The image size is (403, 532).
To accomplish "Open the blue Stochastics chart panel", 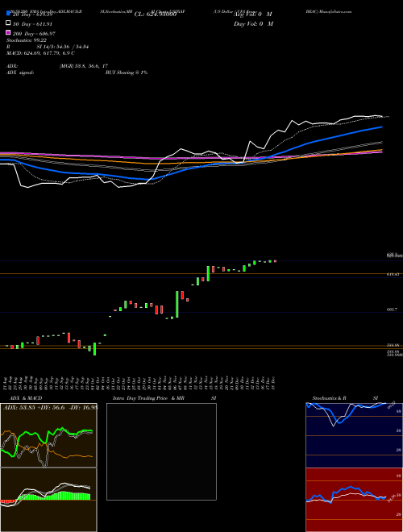I will pyautogui.click(x=354, y=435).
